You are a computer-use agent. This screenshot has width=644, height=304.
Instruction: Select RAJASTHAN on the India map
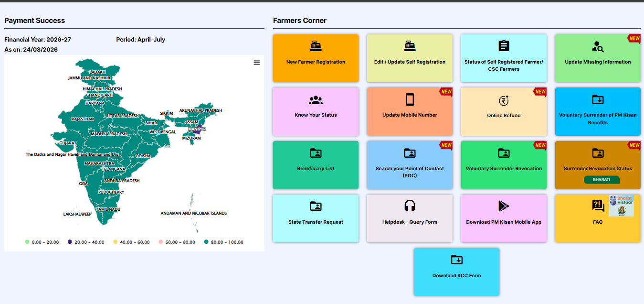(83, 119)
